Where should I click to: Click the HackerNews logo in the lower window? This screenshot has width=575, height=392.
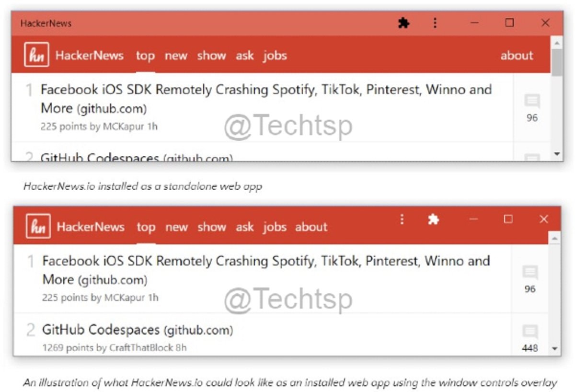tap(38, 227)
